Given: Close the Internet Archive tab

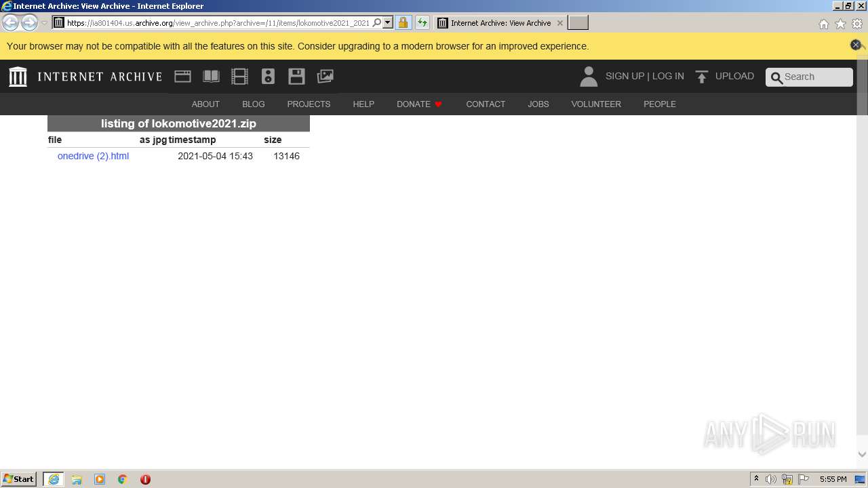Looking at the screenshot, I should click(559, 23).
